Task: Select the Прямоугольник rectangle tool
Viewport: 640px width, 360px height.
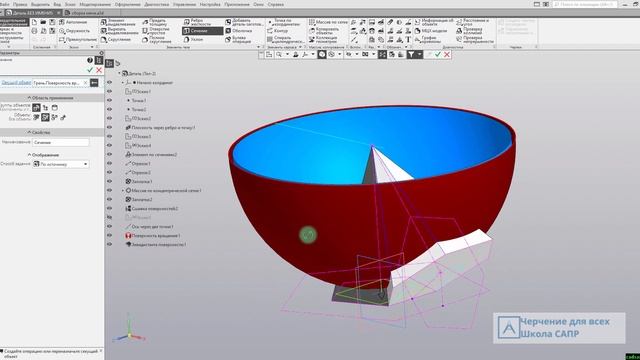Action: 78,40
